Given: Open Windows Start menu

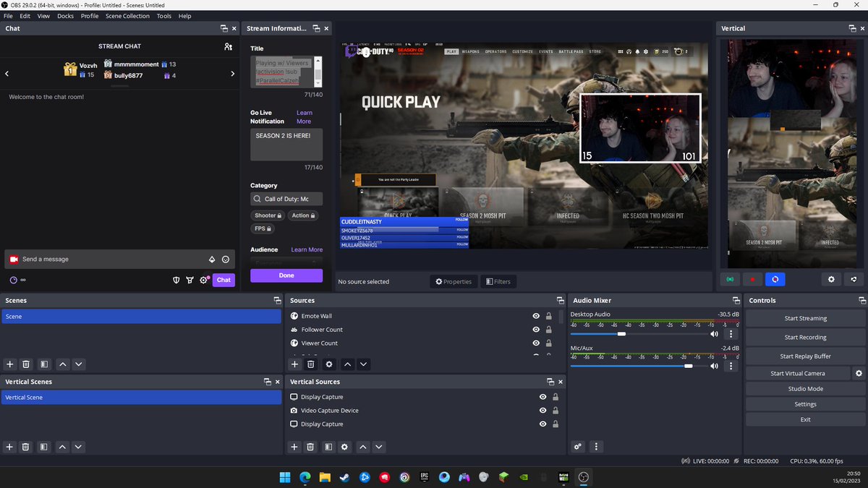Looking at the screenshot, I should pyautogui.click(x=285, y=477).
